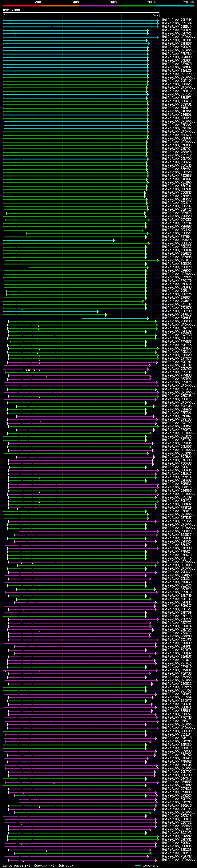Select hit UniRef100_B6SS74

(x=177, y=135)
